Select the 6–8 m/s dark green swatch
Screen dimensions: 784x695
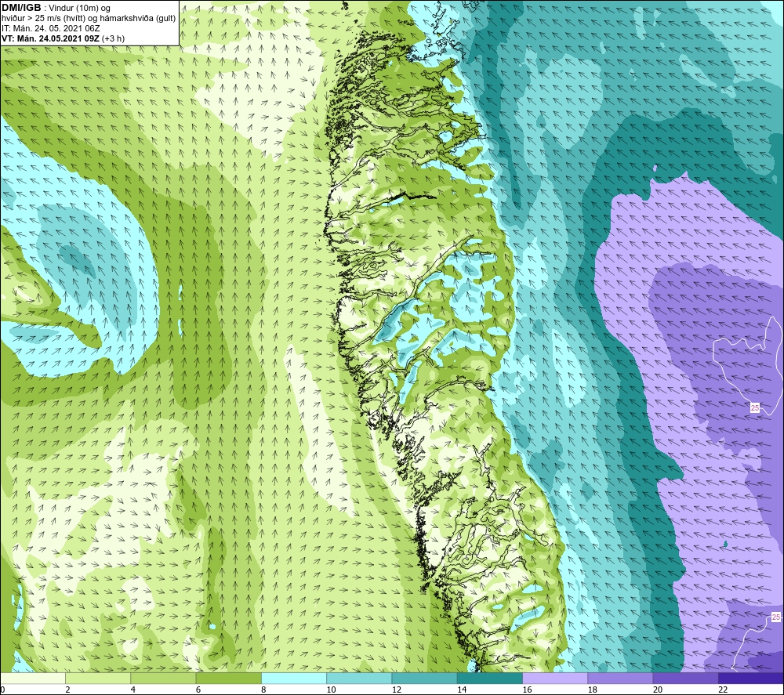(x=228, y=678)
